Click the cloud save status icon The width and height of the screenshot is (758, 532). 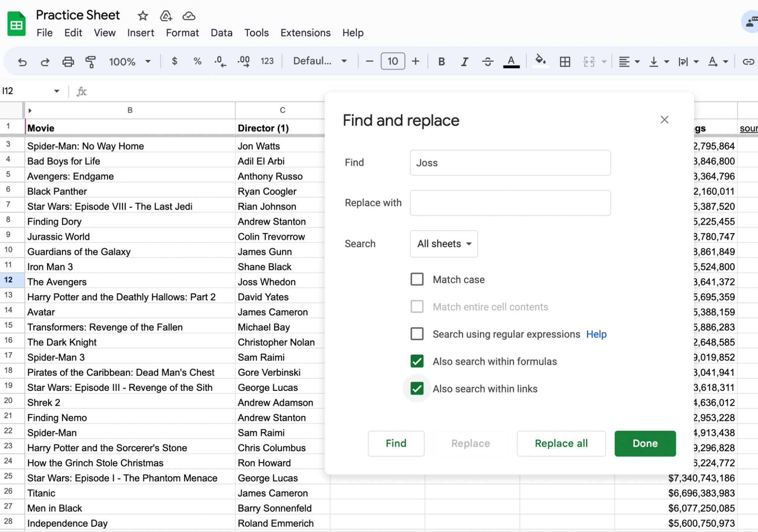pos(189,16)
